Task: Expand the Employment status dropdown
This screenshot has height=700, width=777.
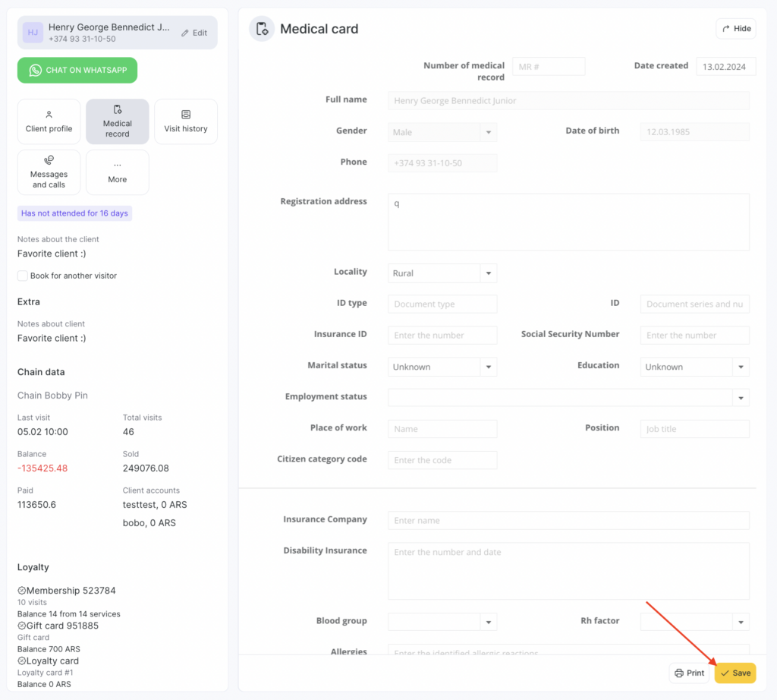Action: click(741, 398)
